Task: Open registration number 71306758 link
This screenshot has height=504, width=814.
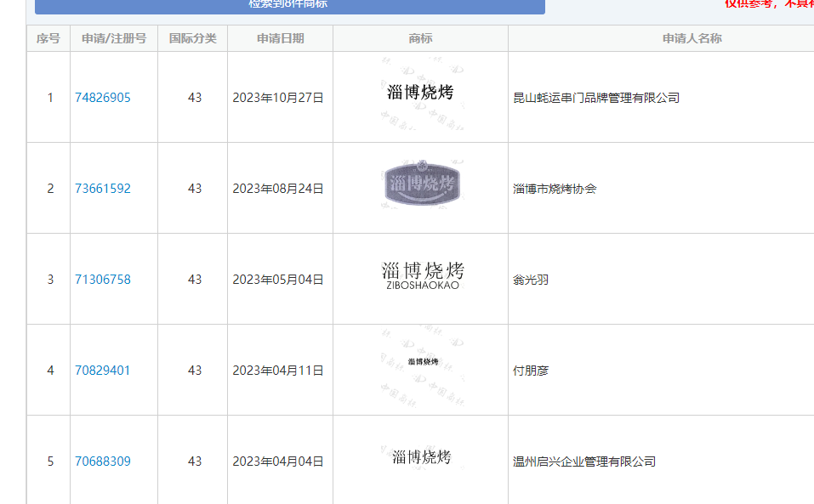Action: 103,280
